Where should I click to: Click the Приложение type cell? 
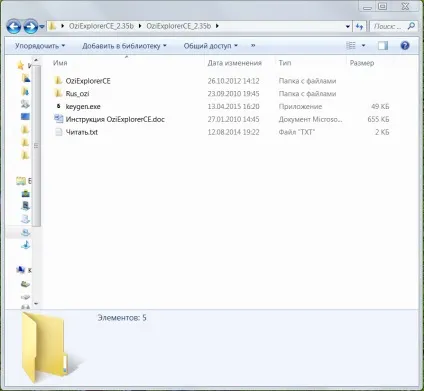click(300, 107)
